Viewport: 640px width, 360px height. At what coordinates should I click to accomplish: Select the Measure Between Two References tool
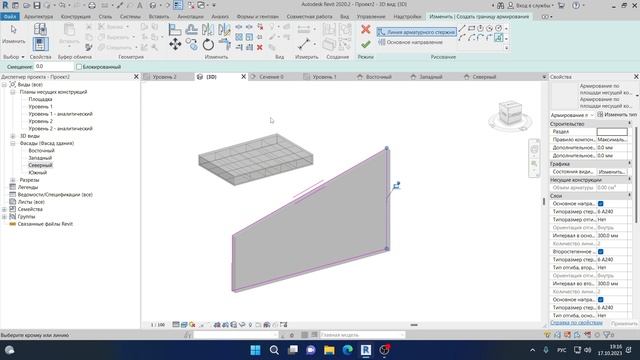pyautogui.click(x=304, y=44)
